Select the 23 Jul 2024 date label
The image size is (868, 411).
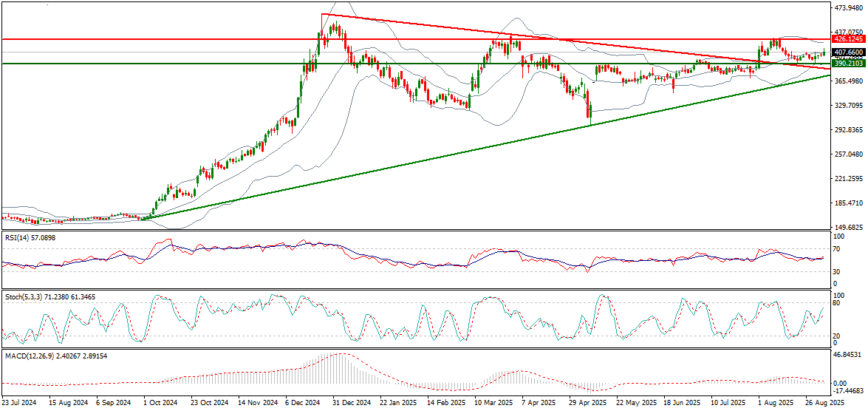[18, 404]
